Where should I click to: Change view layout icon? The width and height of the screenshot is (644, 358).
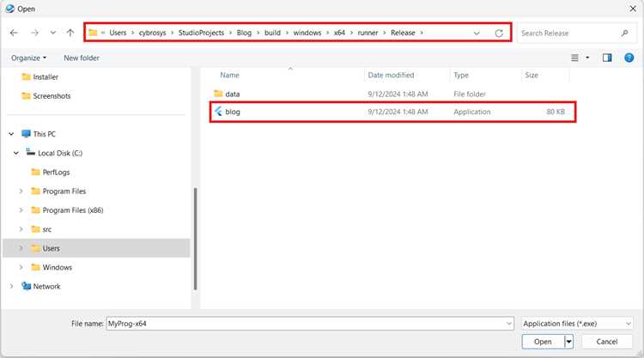(574, 58)
